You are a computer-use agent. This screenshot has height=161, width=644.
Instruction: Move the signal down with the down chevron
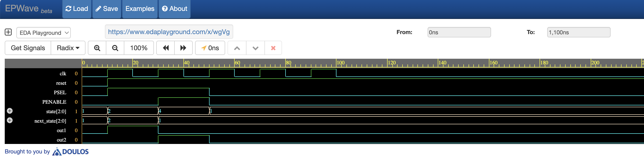[x=255, y=48]
